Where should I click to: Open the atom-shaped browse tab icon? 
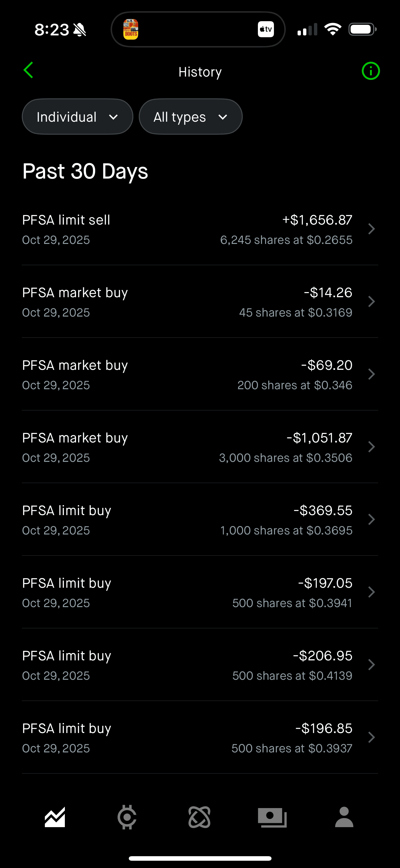click(x=199, y=817)
